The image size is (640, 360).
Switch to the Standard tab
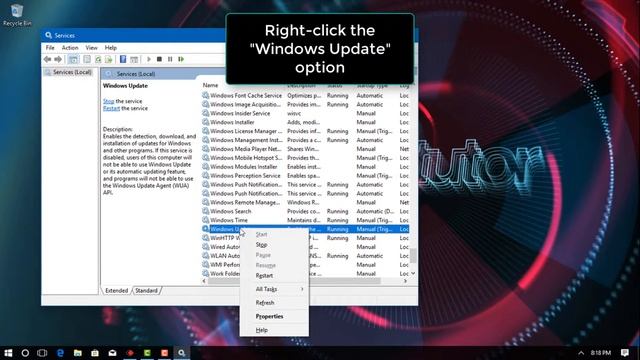(x=146, y=291)
